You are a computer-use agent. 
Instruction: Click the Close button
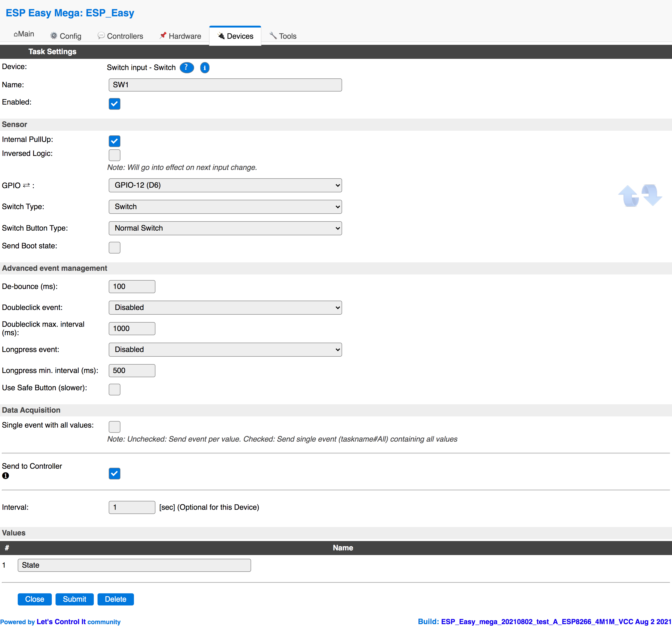point(35,599)
